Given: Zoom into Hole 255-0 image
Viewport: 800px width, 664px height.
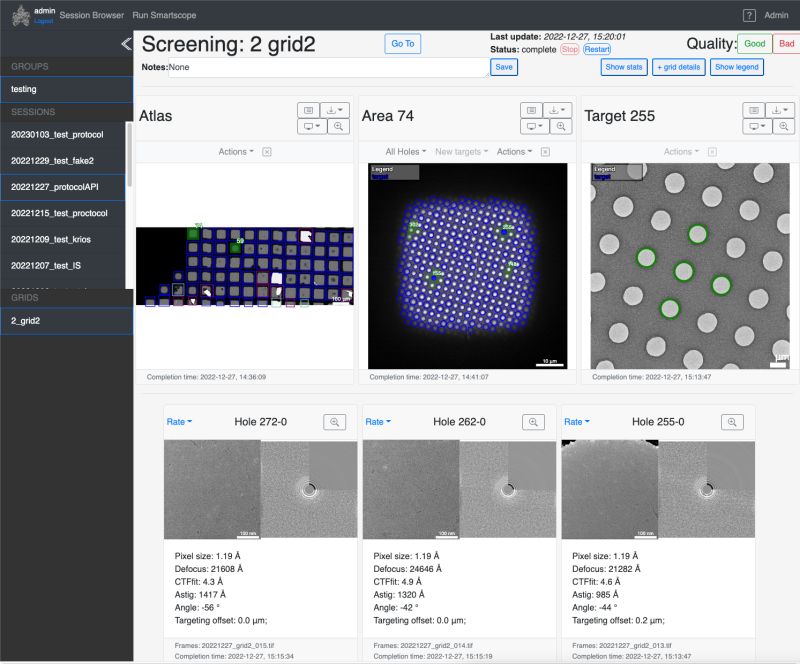Looking at the screenshot, I should (732, 422).
